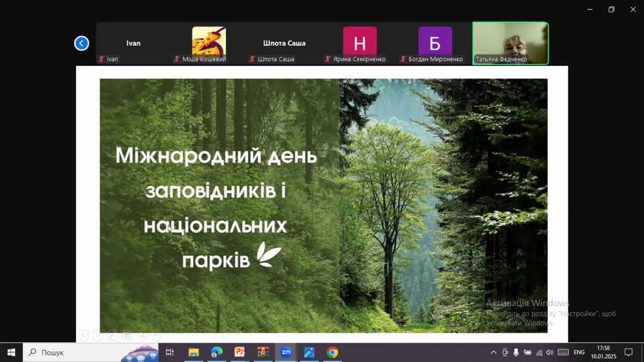This screenshot has height=362, width=644.
Task: Open the Photos app from the taskbar
Action: 309,353
